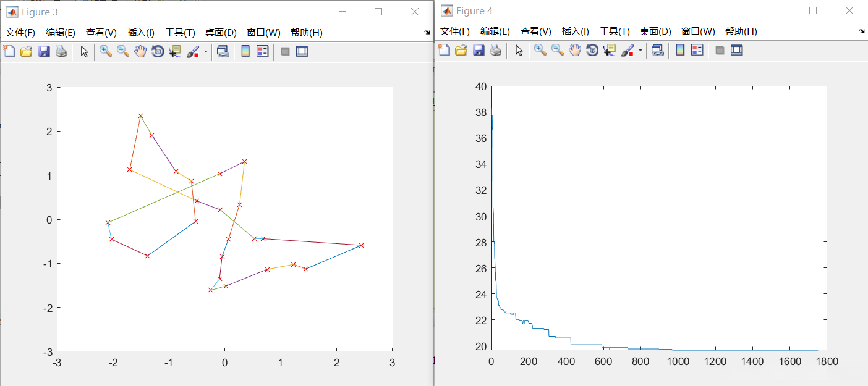868x386 pixels.
Task: Click Open File icon in Figure 4 toolbar
Action: click(x=461, y=51)
